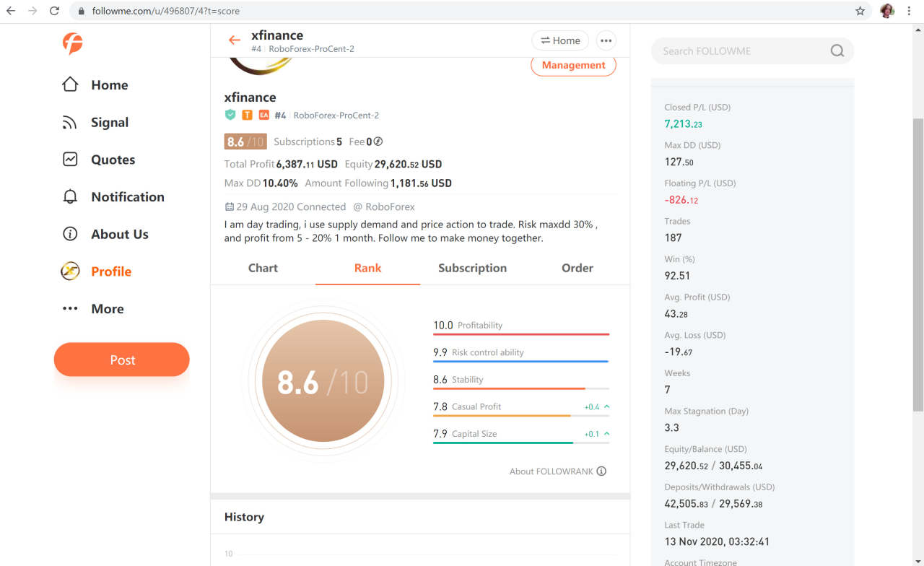Expand Capital Size +0.1 change arrow
This screenshot has width=924, height=566.
[x=606, y=434]
